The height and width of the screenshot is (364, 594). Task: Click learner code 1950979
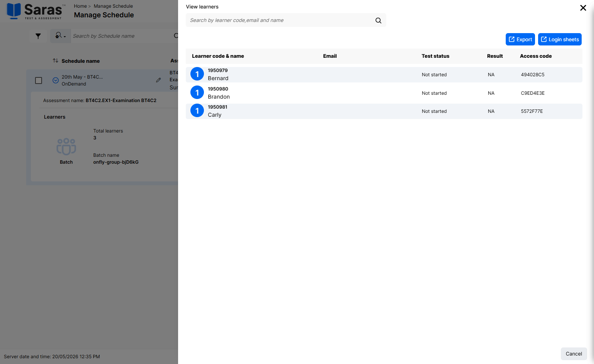pyautogui.click(x=218, y=70)
